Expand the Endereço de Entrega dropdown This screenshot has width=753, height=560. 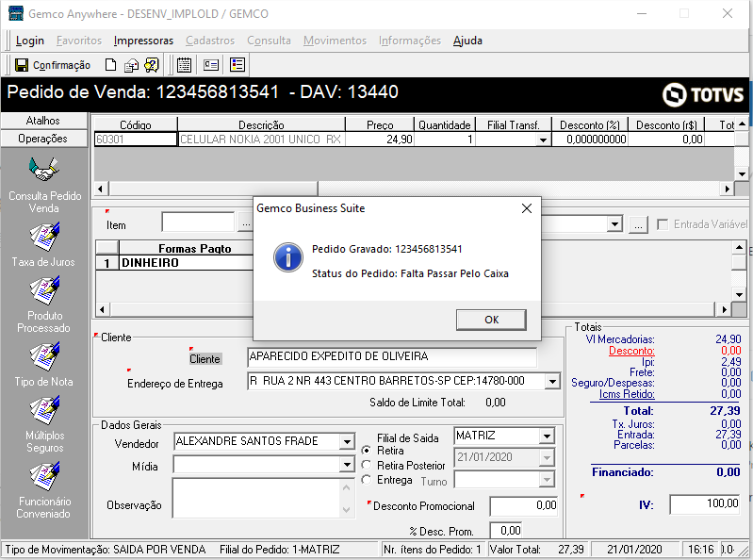553,381
